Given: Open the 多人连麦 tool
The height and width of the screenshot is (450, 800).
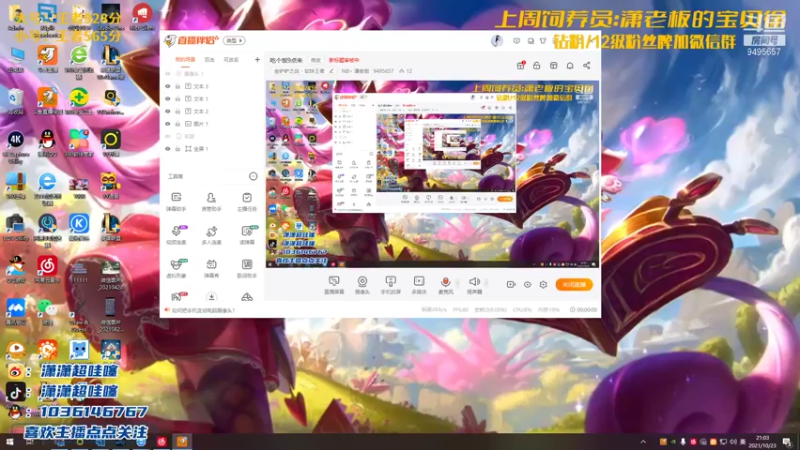Looking at the screenshot, I should 211,235.
